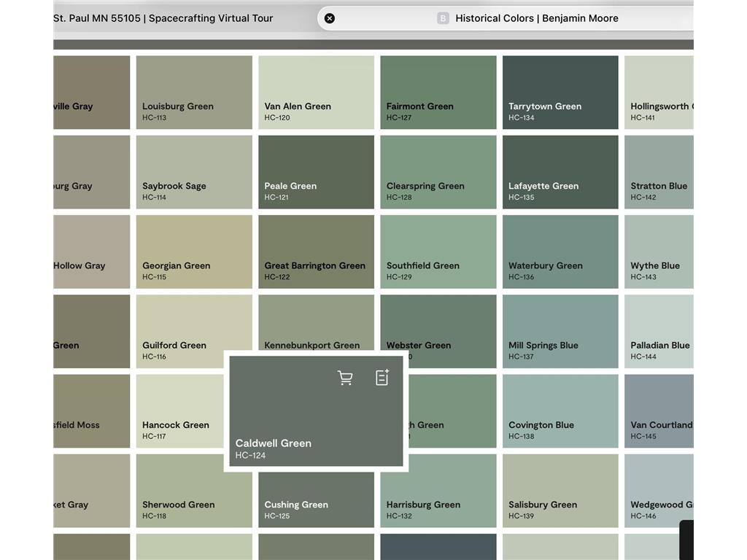Open the enlarged Caldwell Green HC-124 card
The height and width of the screenshot is (560, 747).
point(316,411)
